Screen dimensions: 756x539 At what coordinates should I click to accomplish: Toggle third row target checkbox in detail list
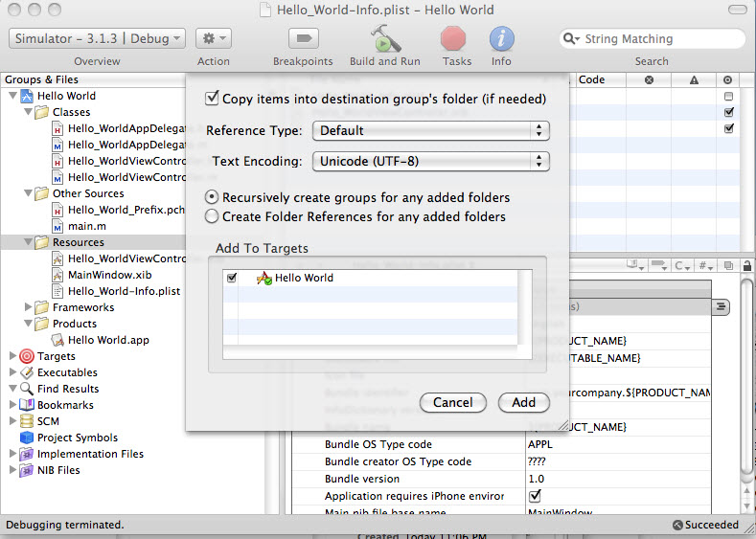point(729,128)
